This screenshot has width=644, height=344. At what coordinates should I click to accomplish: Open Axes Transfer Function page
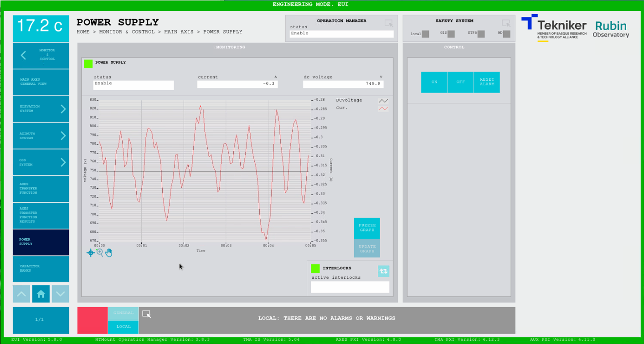coord(41,189)
